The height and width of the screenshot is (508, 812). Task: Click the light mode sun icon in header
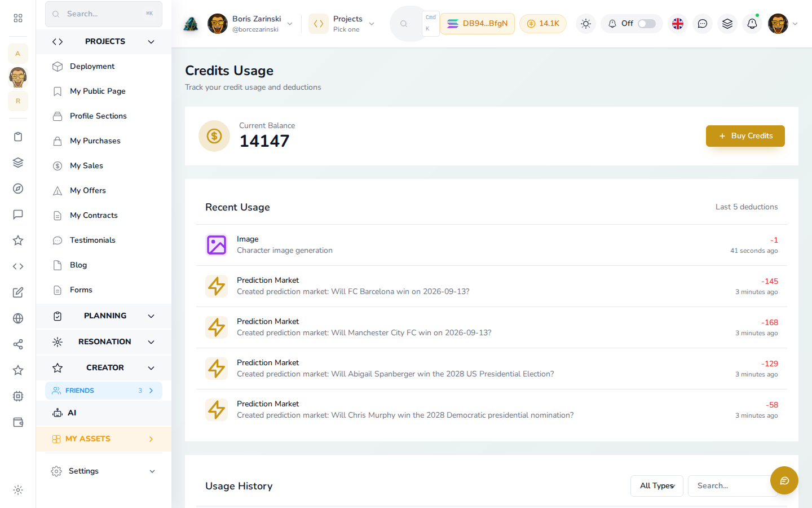click(586, 24)
